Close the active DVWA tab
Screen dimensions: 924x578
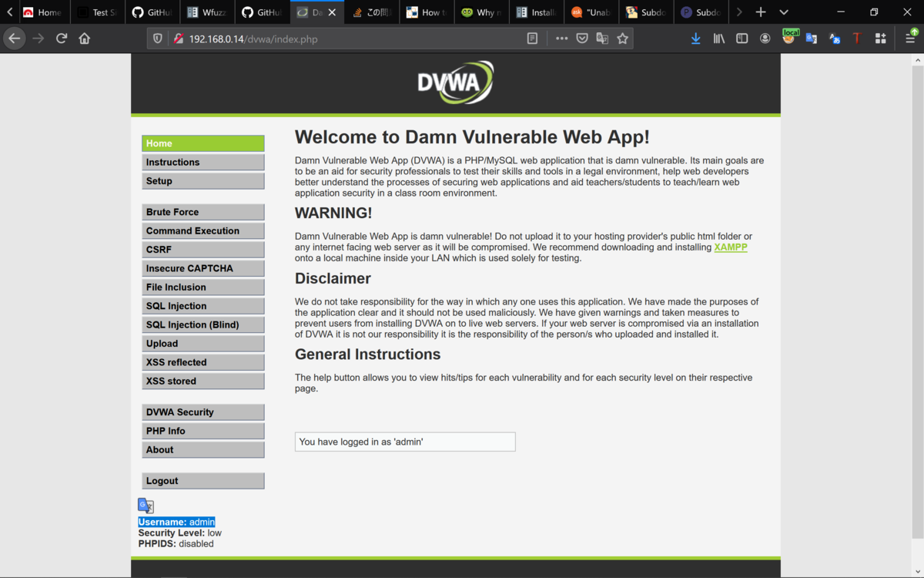pos(333,12)
